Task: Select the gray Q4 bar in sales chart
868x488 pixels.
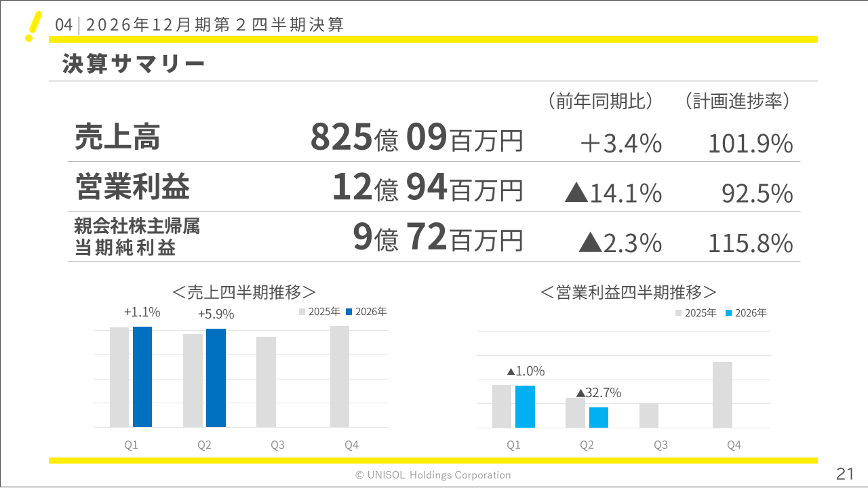Action: 340,377
